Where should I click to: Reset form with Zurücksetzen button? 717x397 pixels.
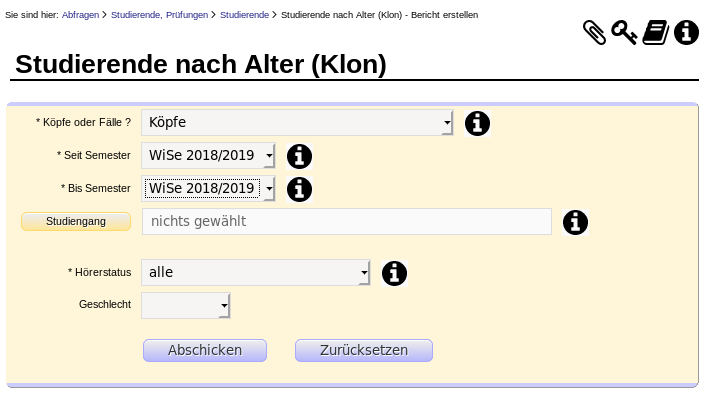click(x=364, y=350)
